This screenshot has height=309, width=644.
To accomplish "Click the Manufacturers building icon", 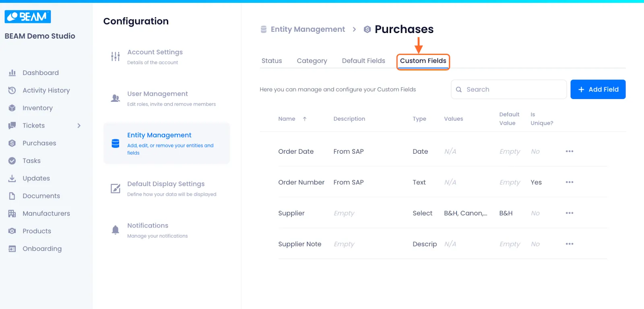I will (x=12, y=213).
